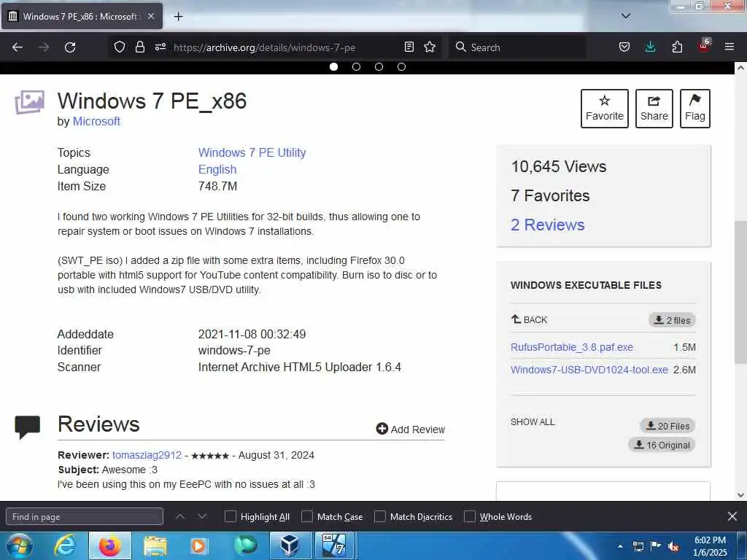Download RufusPortable_3.8.paf.exe

pos(572,347)
